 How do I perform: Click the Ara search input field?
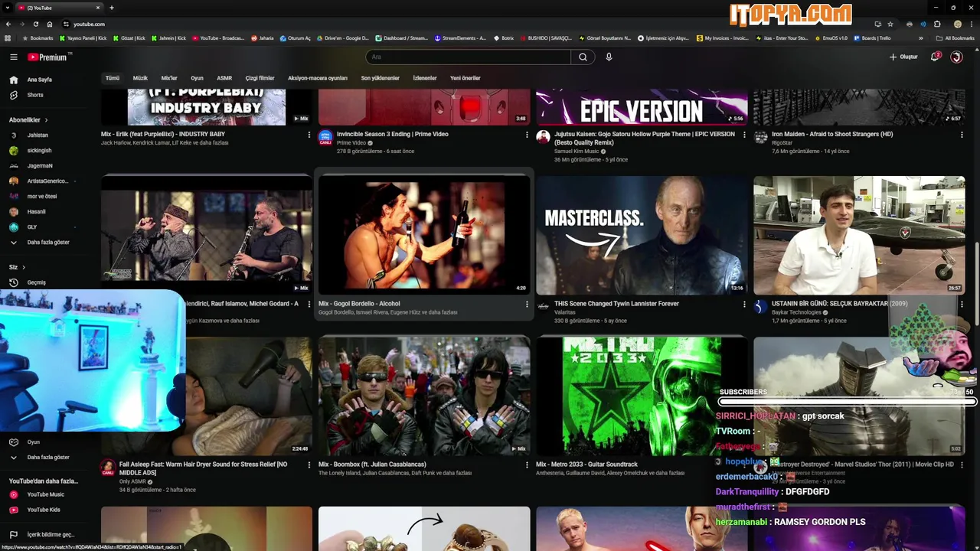pos(469,57)
